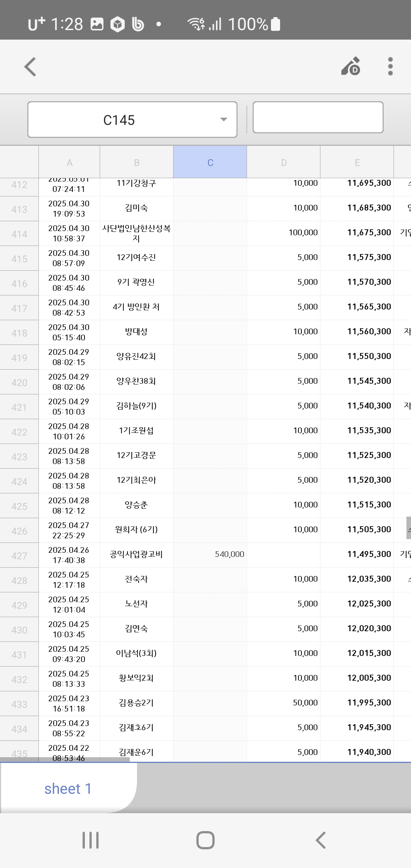This screenshot has height=868, width=411.
Task: Tap the 12,035,300 balance cell
Action: [x=357, y=579]
